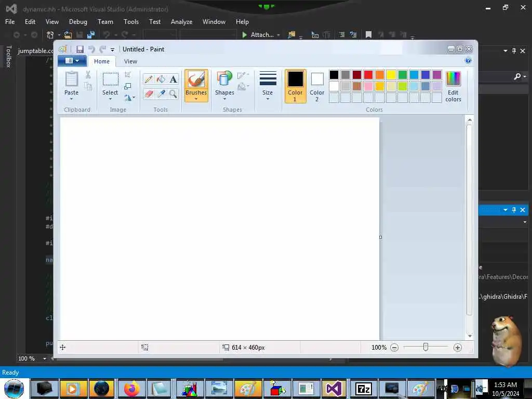532x399 pixels.
Task: Select the jumptable.cc editor tab
Action: (x=35, y=51)
